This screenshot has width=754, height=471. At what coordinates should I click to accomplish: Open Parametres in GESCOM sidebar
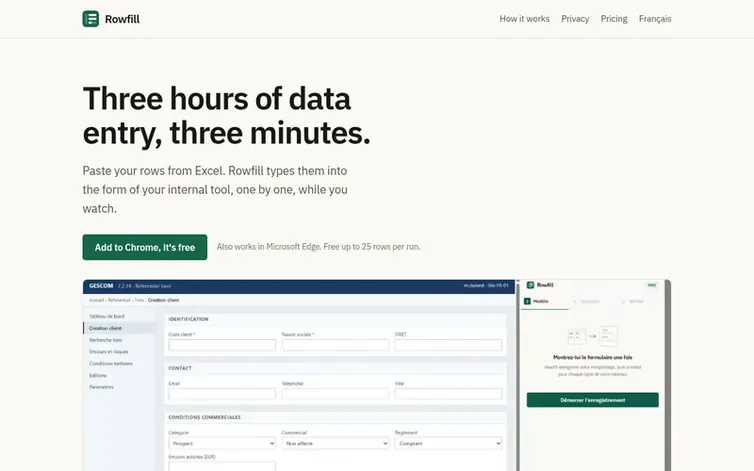pos(101,387)
